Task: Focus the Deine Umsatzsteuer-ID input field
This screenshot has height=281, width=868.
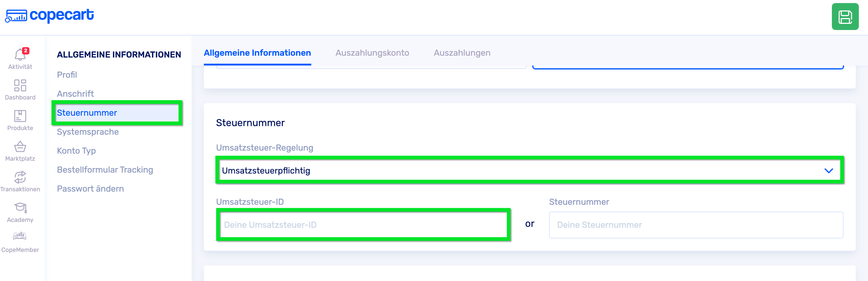Action: click(363, 225)
